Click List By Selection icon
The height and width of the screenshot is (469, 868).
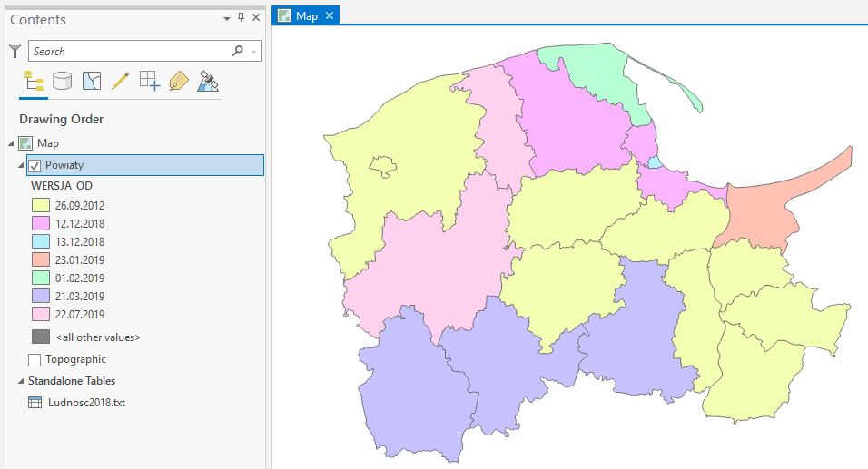click(91, 82)
